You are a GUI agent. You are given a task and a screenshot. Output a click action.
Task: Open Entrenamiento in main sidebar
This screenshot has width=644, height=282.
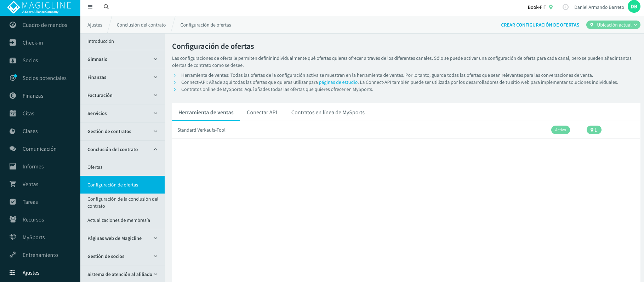[x=40, y=255]
